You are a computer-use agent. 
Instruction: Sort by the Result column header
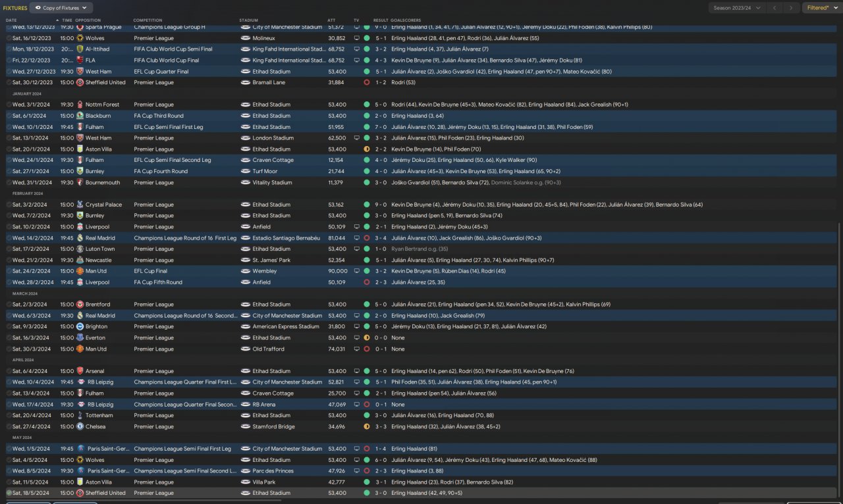click(381, 20)
